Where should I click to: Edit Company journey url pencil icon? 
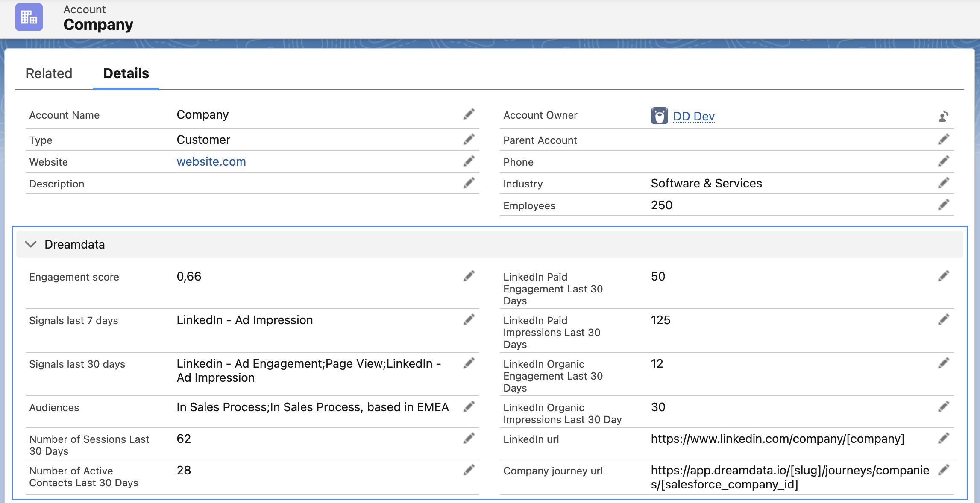943,470
